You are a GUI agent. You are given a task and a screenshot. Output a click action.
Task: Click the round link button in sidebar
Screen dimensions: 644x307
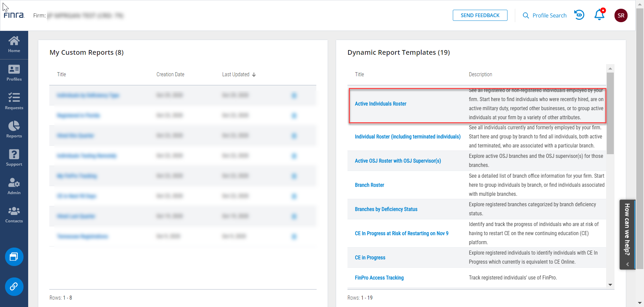(x=14, y=287)
